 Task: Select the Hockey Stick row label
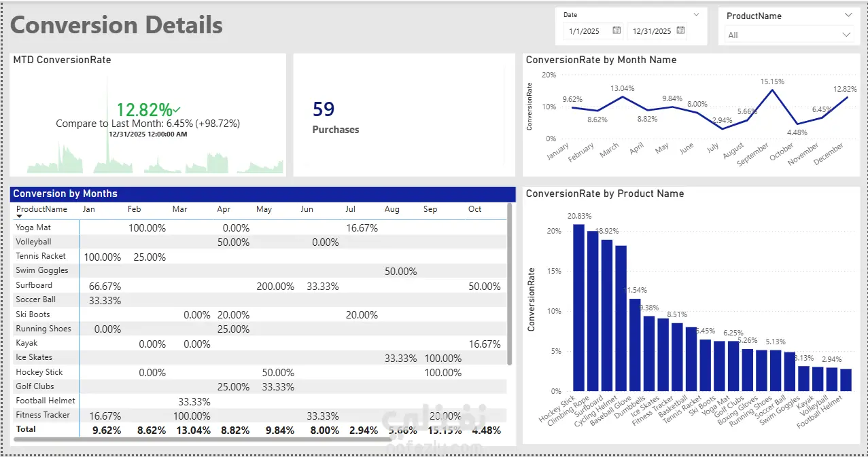[x=39, y=372]
